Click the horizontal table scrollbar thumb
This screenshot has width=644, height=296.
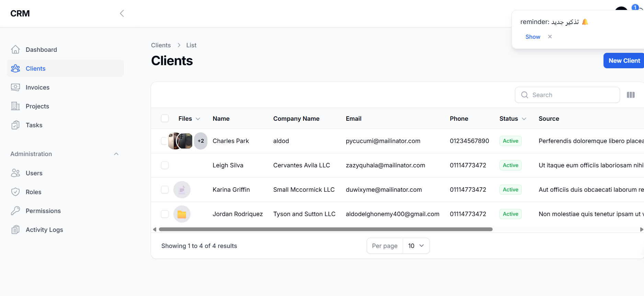click(326, 229)
